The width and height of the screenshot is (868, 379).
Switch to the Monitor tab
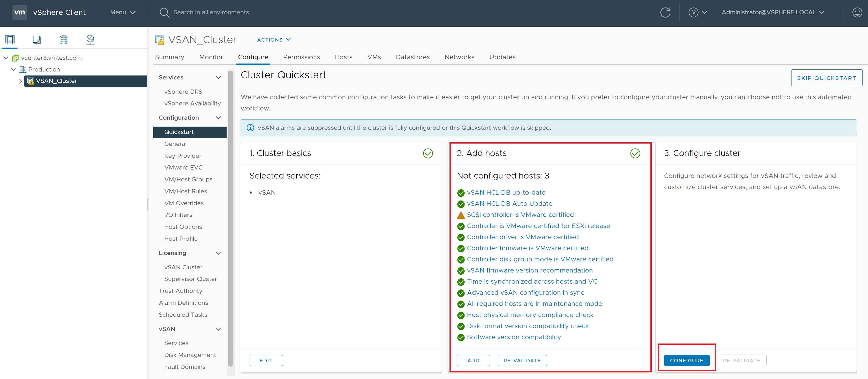click(x=211, y=57)
